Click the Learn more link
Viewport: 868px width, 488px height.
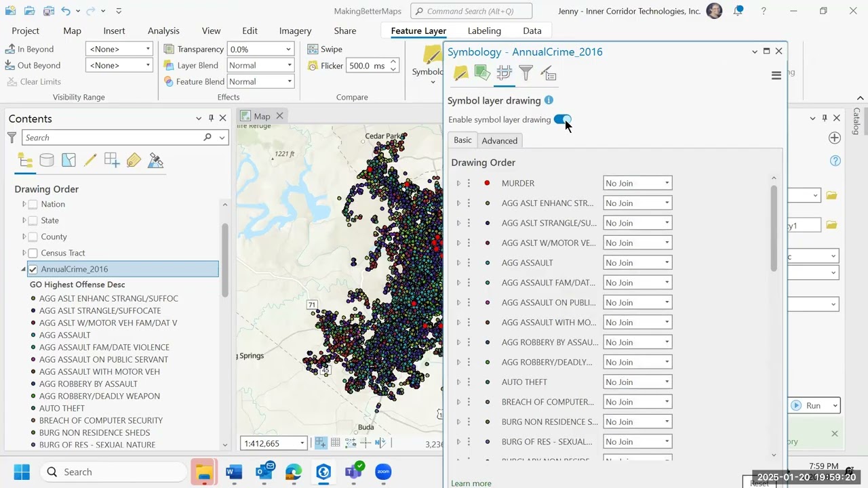click(x=471, y=483)
